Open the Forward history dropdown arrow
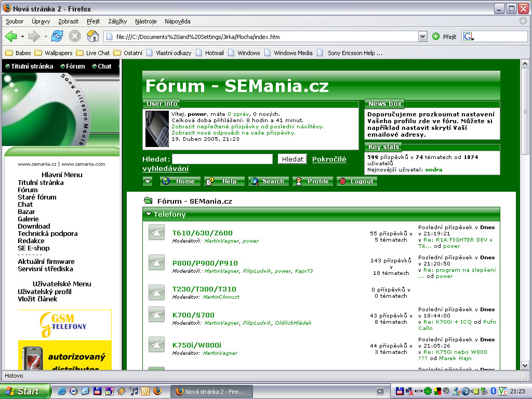The image size is (532, 399). (46, 36)
